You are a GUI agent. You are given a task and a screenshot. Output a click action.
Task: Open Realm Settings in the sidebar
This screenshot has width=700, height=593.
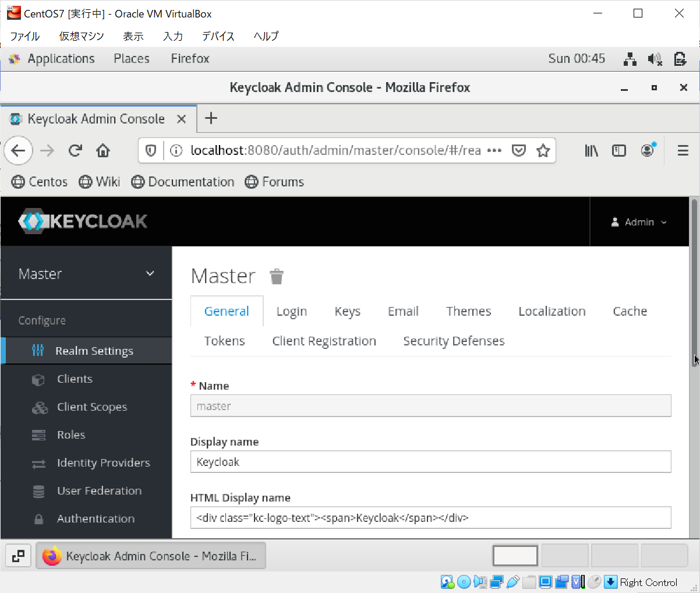click(x=87, y=351)
